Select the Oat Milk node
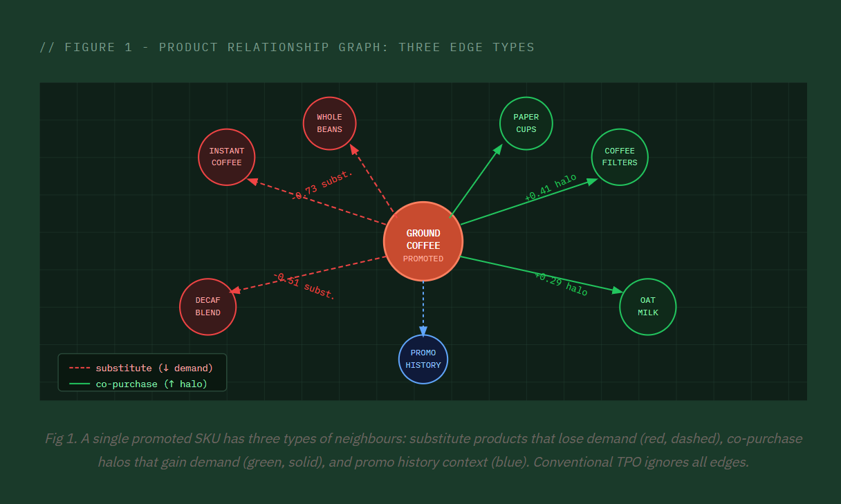Image resolution: width=841 pixels, height=504 pixels. click(648, 306)
